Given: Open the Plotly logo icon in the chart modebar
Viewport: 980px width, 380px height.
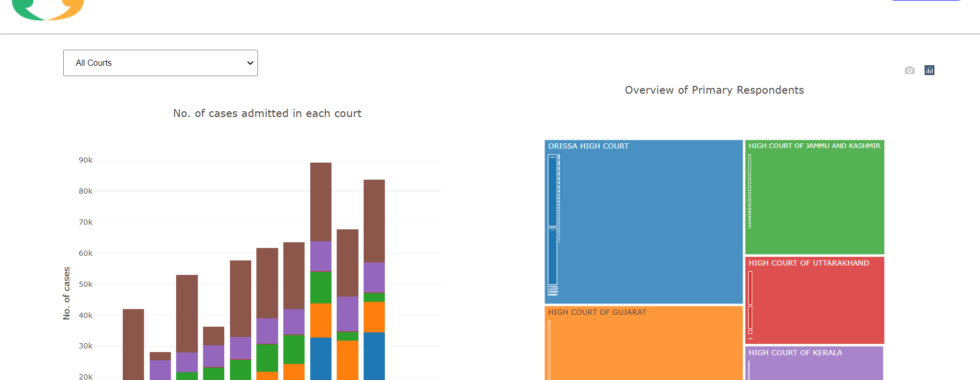Looking at the screenshot, I should coord(929,71).
